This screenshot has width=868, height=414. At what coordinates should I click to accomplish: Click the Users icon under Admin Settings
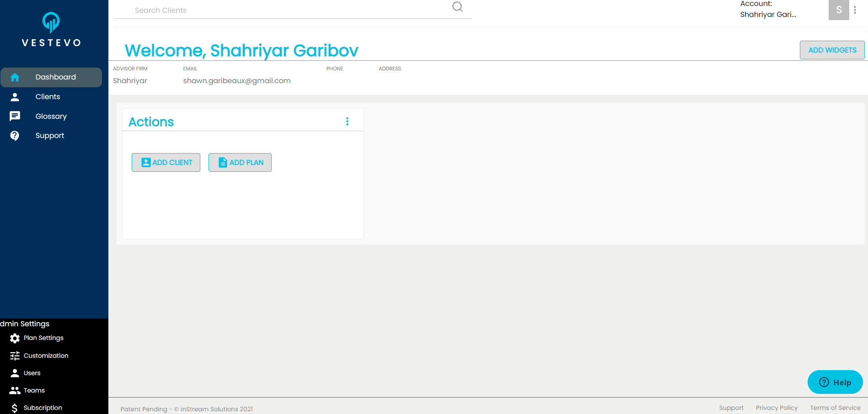pos(14,373)
